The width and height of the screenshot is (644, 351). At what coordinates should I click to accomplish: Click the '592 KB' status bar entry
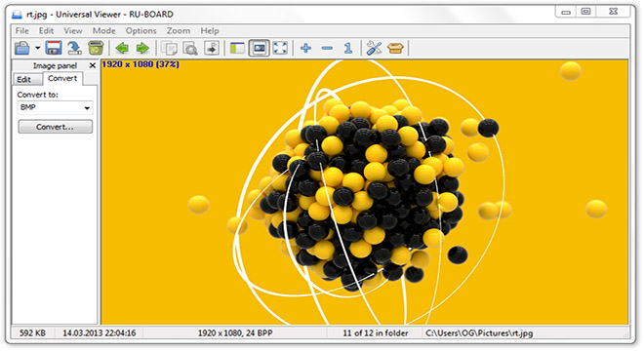[x=33, y=332]
